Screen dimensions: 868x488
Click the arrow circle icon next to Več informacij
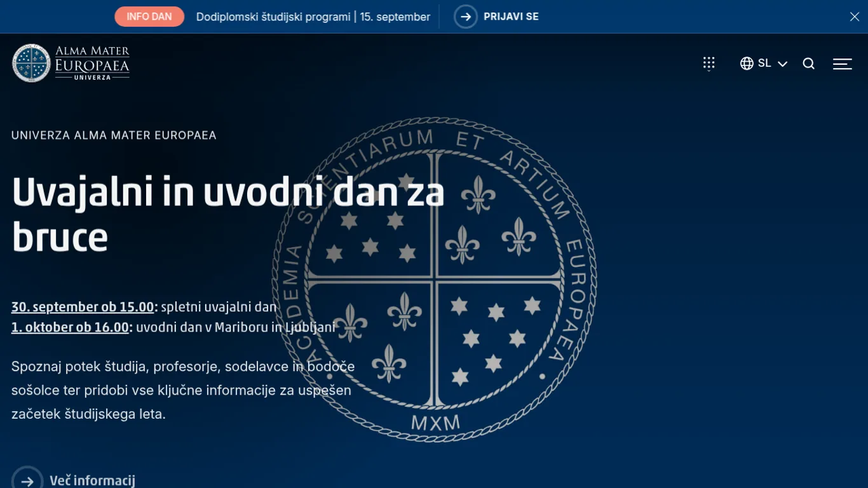coord(27,480)
